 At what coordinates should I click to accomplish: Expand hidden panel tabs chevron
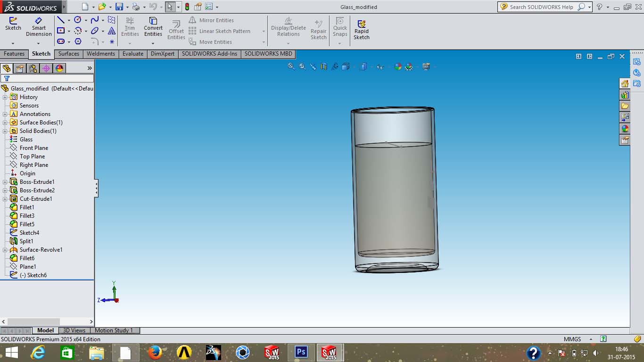pyautogui.click(x=90, y=68)
